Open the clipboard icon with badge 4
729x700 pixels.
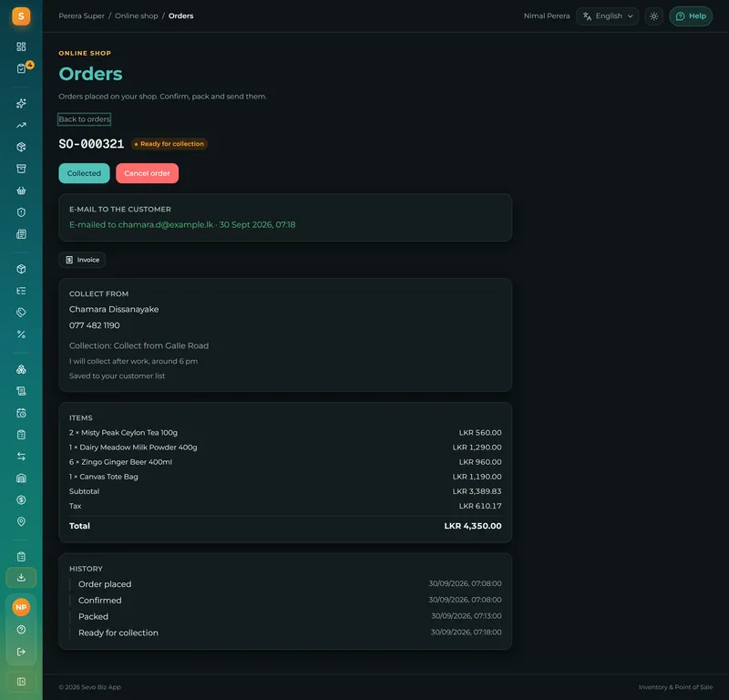click(21, 68)
